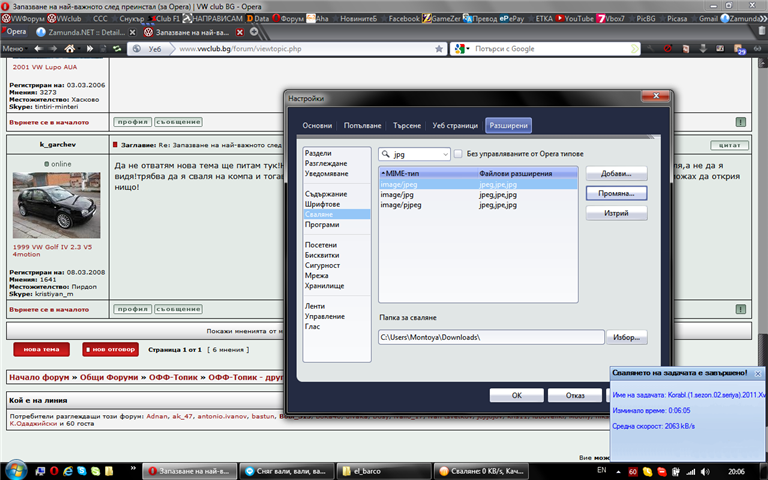Close the download-complete notification popup
Viewport: 768px width, 480px height.
coord(757,373)
